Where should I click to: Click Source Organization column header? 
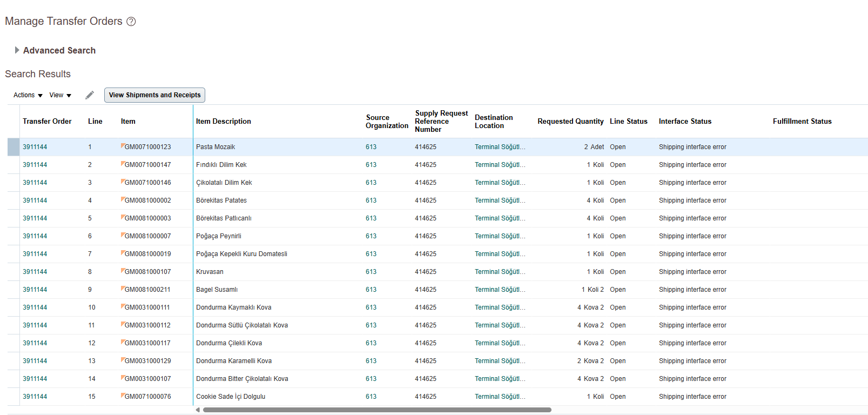point(387,122)
